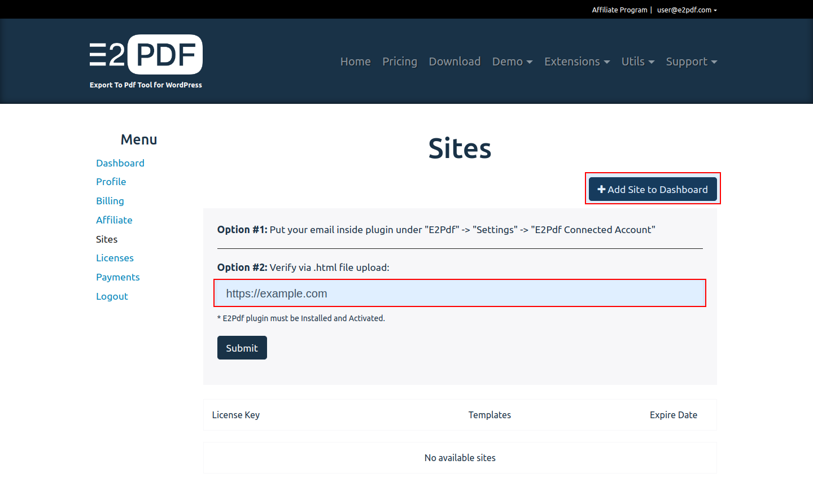
Task: Expand the Demo dropdown menu
Action: click(x=512, y=62)
